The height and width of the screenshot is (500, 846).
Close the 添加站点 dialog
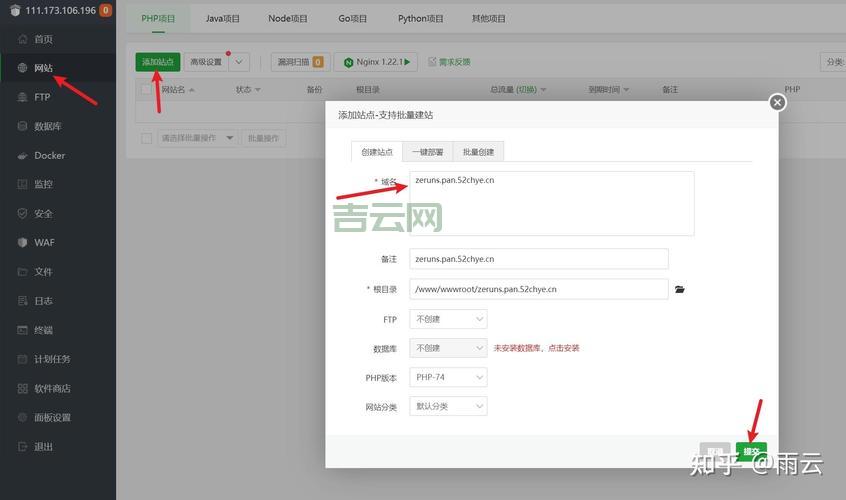pyautogui.click(x=777, y=102)
